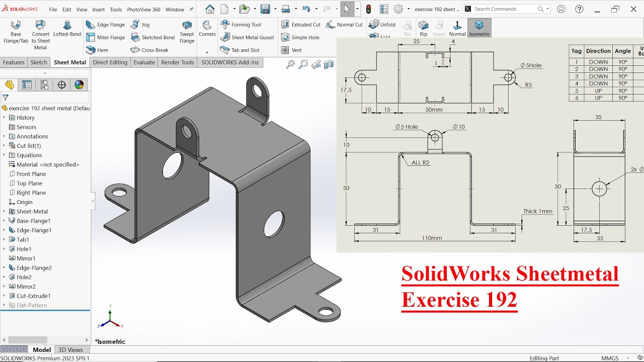Open the Forming Tool command

[x=240, y=25]
